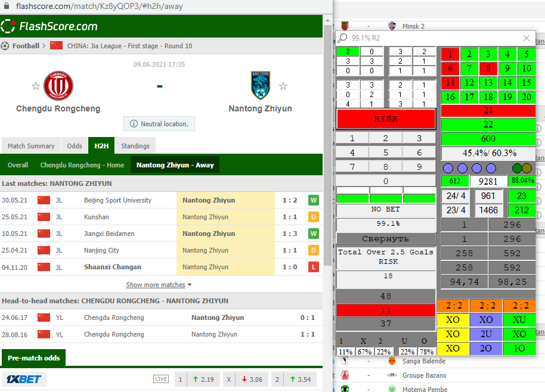This screenshot has height=392, width=545.
Task: Click the Chengdu Rongcheng team crest
Action: tap(58, 86)
